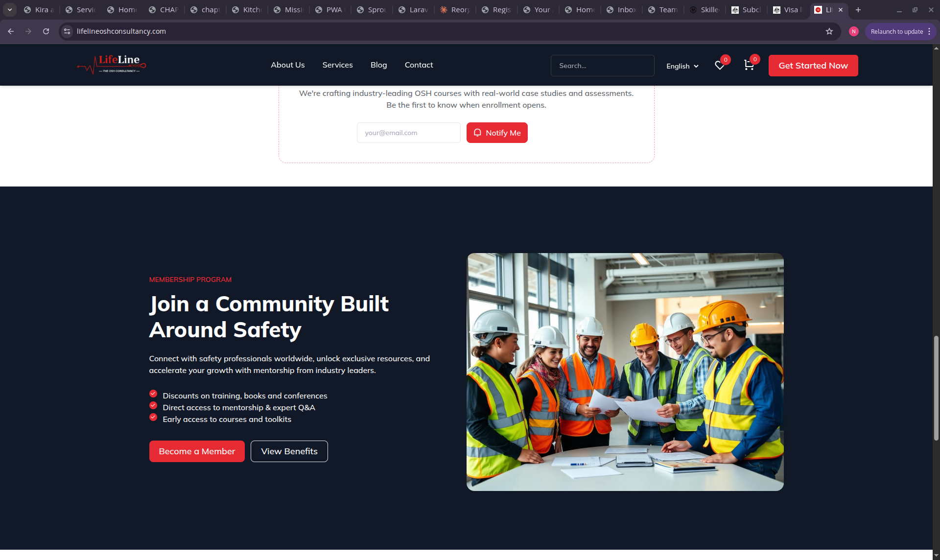Switch to the Visa tab

[x=788, y=10]
